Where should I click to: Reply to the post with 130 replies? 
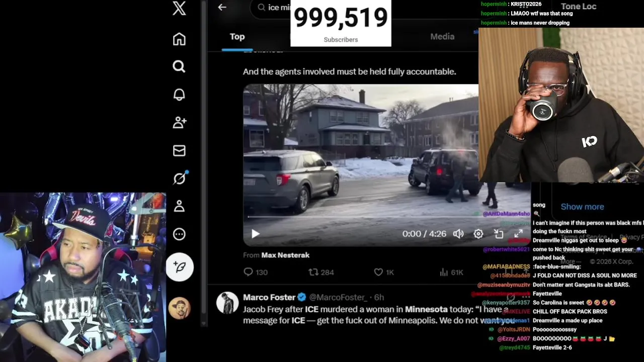(256, 272)
